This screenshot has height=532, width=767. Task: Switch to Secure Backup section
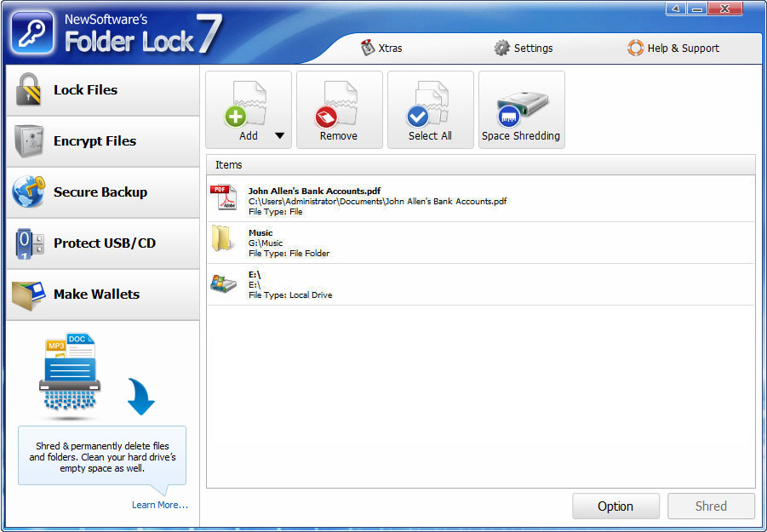pos(103,192)
